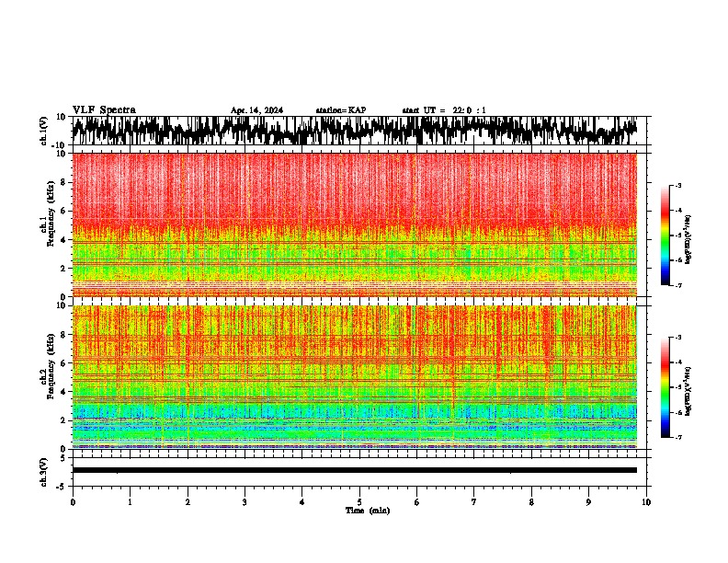Viewport: 728px width, 563px height.
Task: Click time axis tick label "6"
Action: [x=416, y=502]
